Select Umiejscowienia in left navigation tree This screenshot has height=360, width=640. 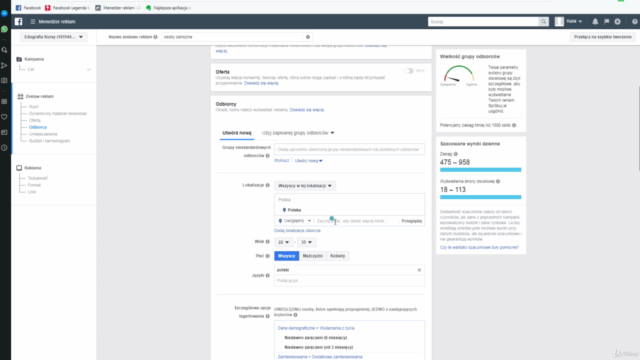[x=43, y=134]
